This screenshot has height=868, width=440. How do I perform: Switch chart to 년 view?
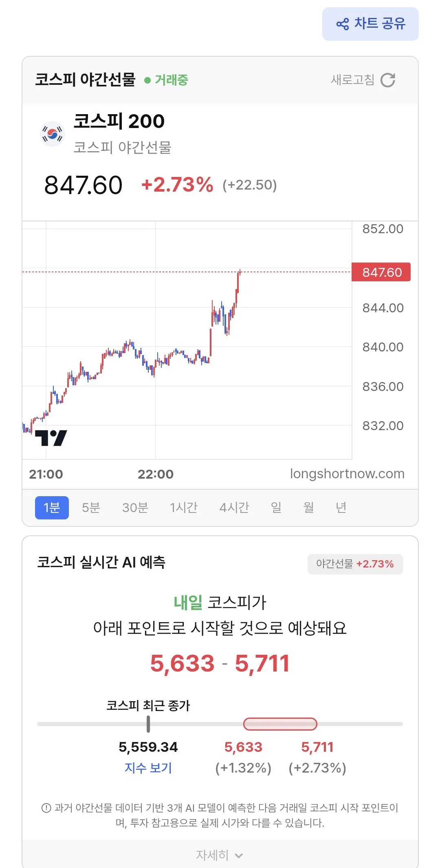[341, 508]
